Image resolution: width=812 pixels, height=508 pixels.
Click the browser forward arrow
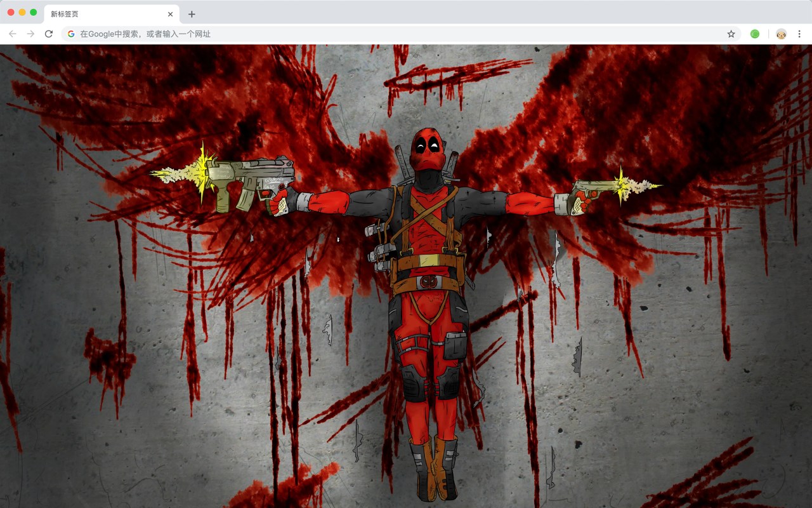tap(30, 34)
